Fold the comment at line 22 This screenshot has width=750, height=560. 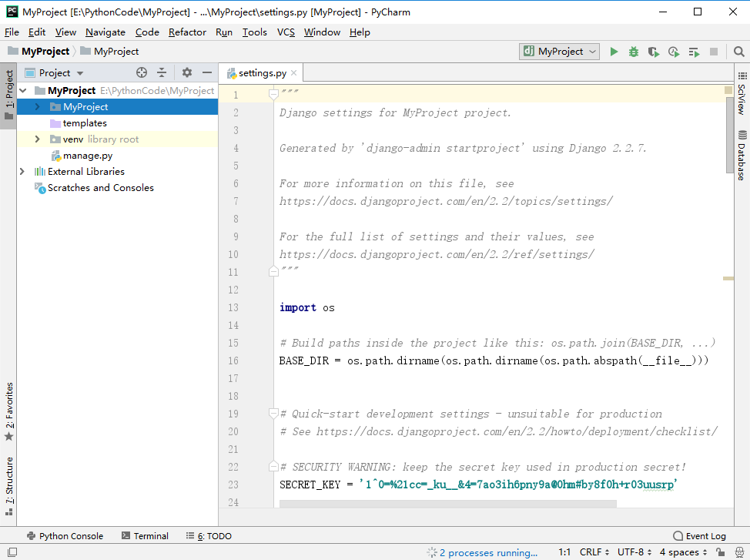pos(273,466)
